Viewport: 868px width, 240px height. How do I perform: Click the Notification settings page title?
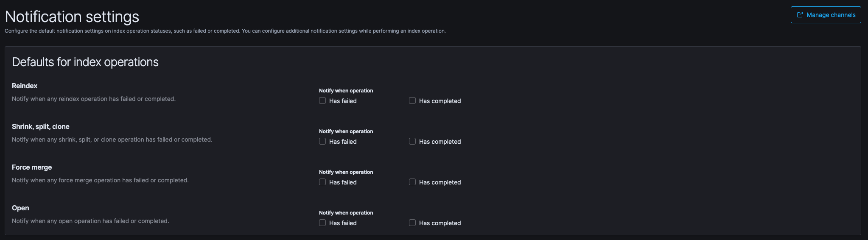(72, 17)
